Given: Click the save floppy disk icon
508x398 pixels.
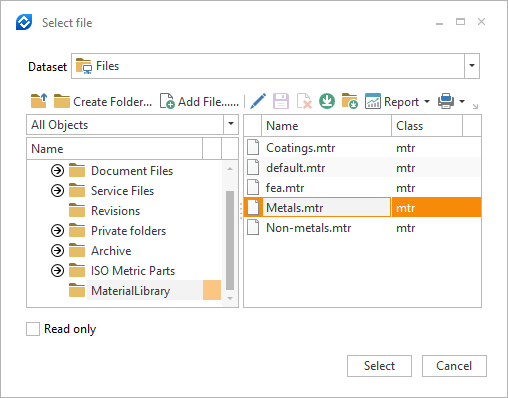Looking at the screenshot, I should pyautogui.click(x=281, y=101).
